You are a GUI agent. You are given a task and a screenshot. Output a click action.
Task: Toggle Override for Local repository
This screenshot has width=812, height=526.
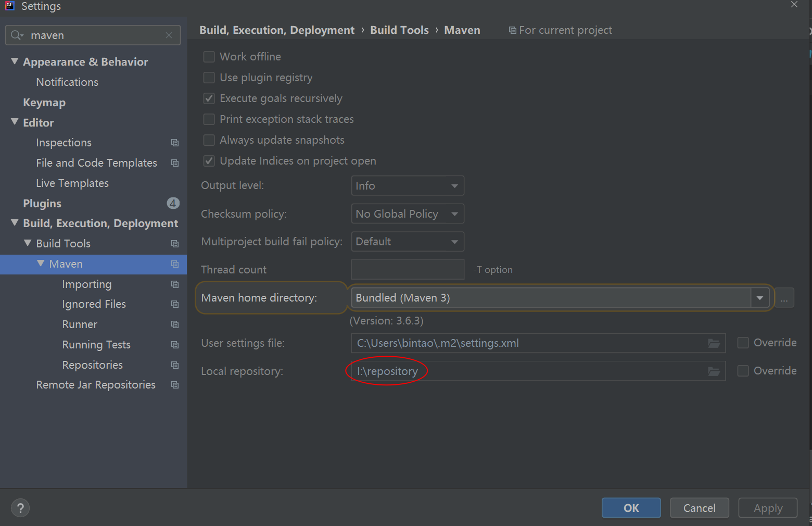[743, 371]
